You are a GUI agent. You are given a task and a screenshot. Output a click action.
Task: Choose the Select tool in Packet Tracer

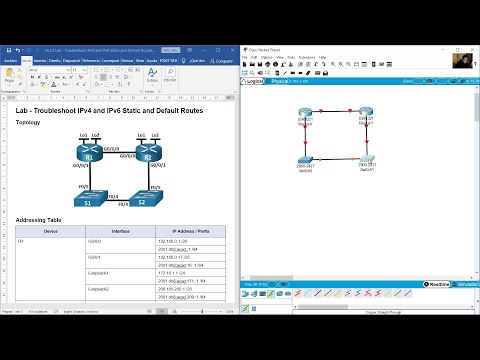[245, 73]
